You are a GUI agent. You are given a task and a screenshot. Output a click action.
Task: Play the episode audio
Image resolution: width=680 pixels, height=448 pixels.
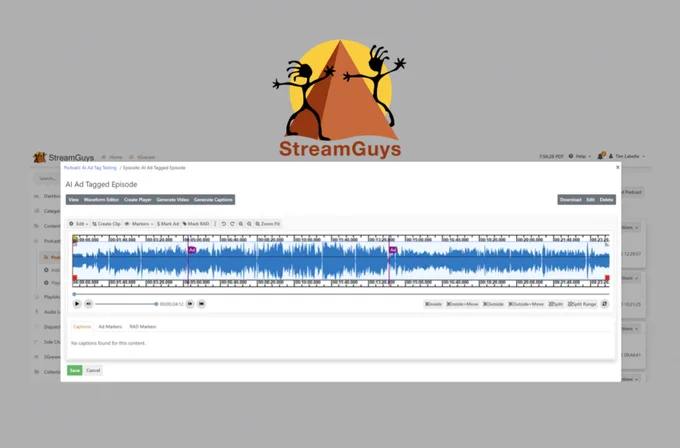tap(77, 304)
